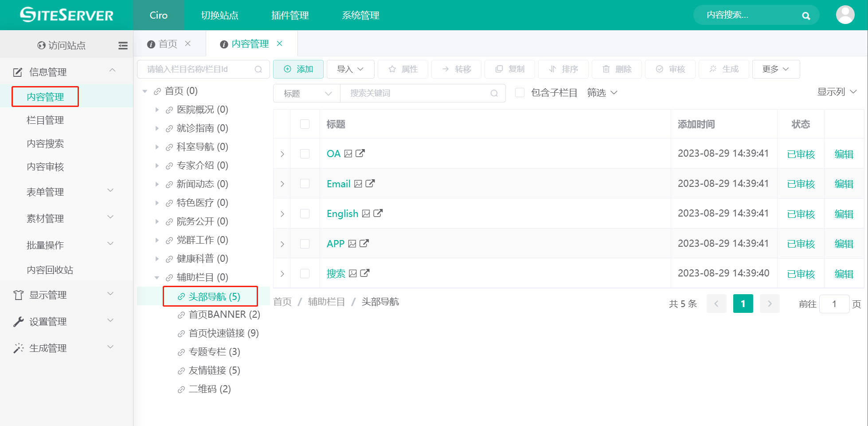The height and width of the screenshot is (426, 868).
Task: Click the page number input field
Action: click(x=834, y=304)
